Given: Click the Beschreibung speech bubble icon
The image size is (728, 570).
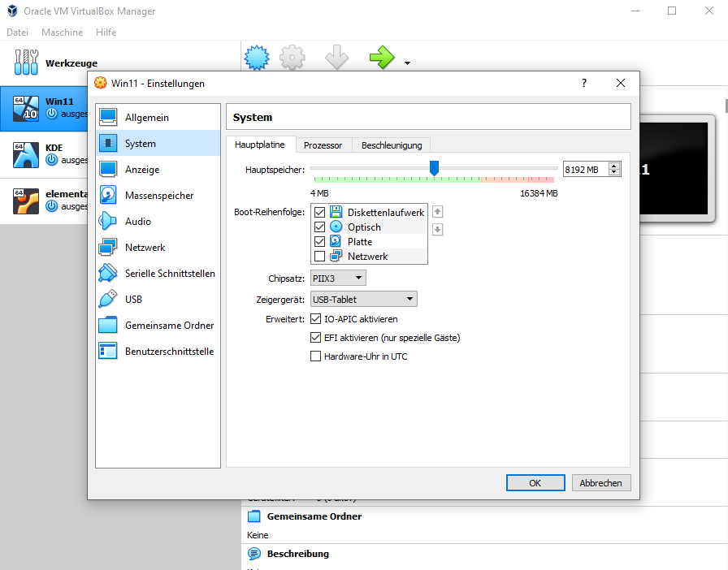Looking at the screenshot, I should 254,553.
